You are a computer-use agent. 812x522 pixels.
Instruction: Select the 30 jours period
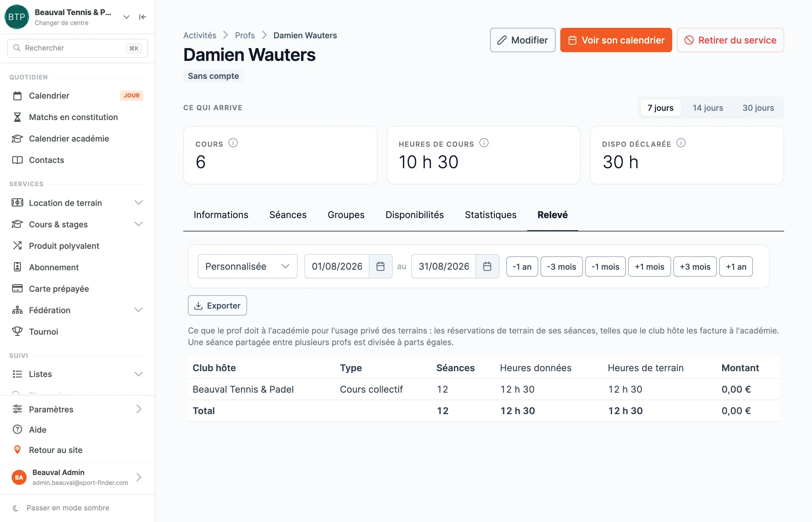coord(758,108)
